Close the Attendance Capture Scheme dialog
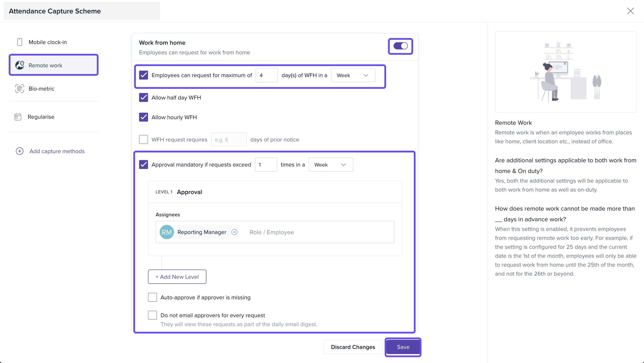Screen dimensions: 644x363 pos(630,11)
